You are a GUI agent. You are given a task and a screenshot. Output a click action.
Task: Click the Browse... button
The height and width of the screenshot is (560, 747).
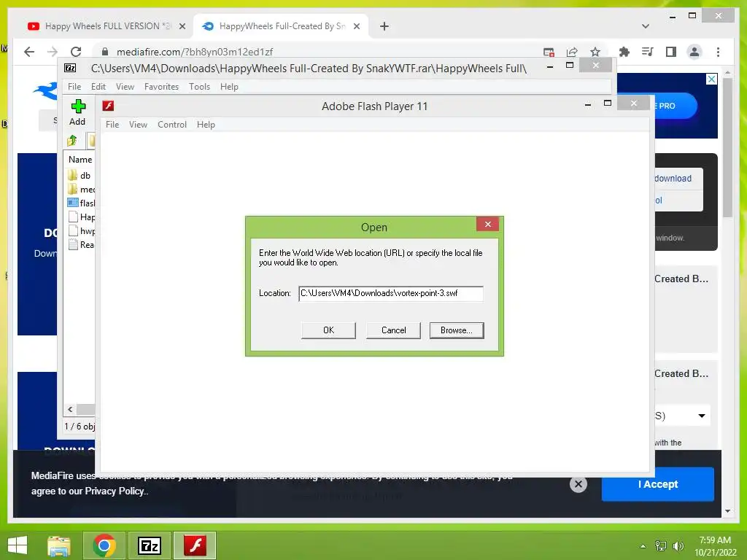tap(457, 330)
